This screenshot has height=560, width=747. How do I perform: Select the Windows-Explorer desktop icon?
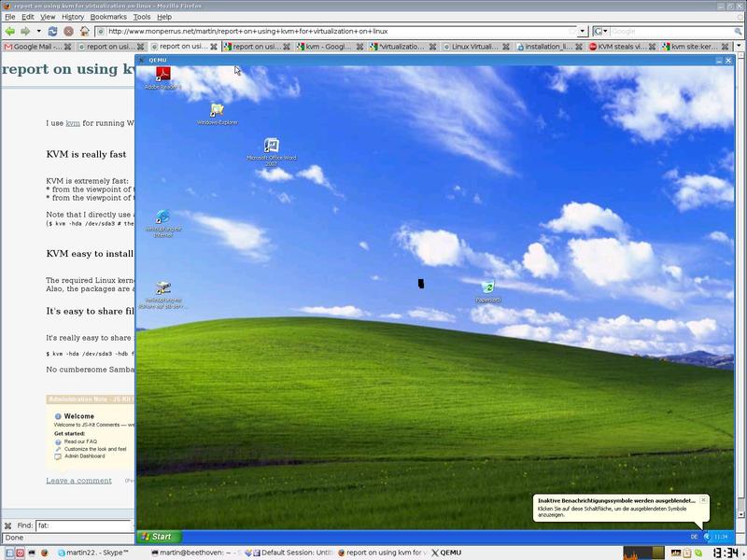[x=218, y=114]
